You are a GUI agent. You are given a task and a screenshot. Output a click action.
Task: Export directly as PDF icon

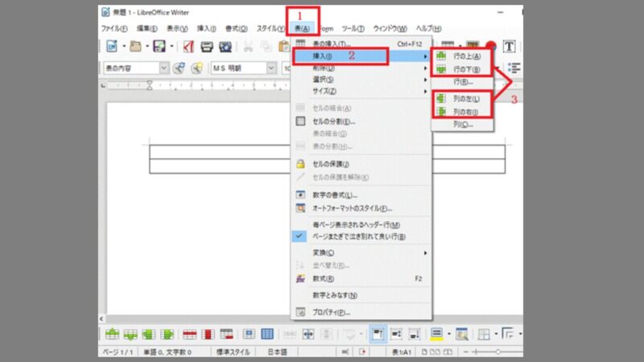point(188,47)
